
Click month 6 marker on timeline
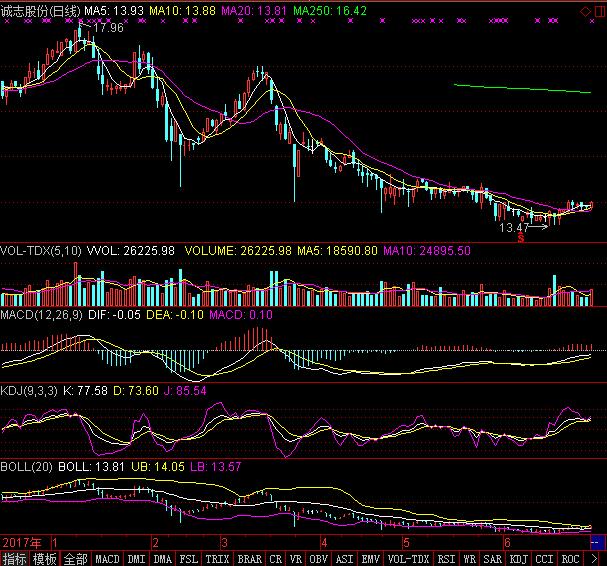507,543
